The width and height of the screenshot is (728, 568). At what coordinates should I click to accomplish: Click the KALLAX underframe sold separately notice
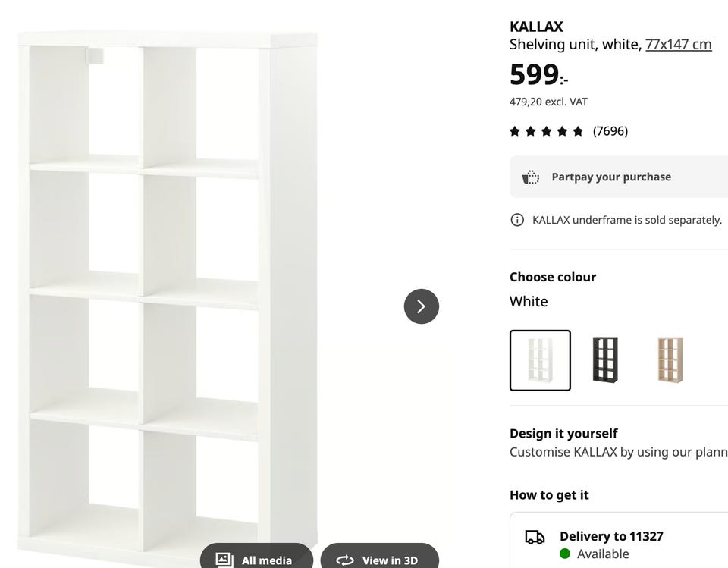tap(627, 220)
